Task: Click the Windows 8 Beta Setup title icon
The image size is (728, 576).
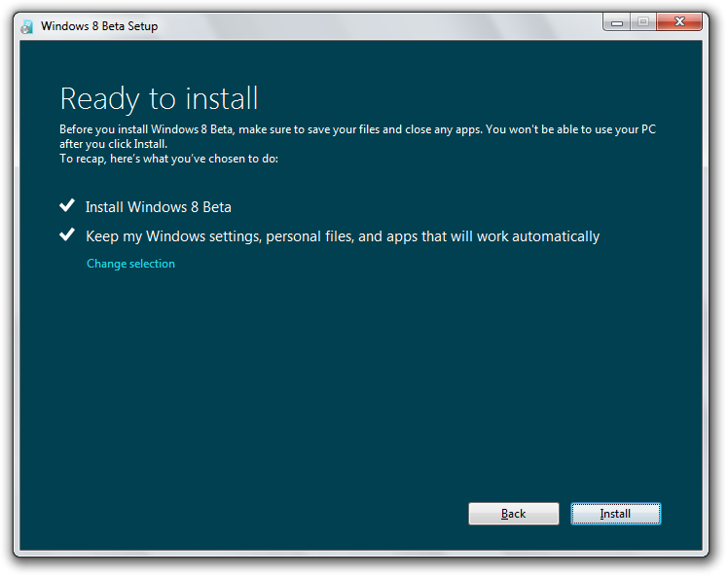Action: [27, 27]
